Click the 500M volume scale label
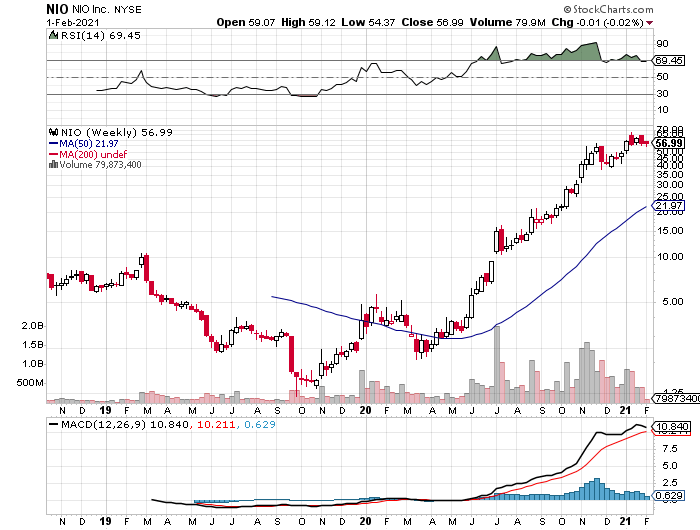 point(30,383)
